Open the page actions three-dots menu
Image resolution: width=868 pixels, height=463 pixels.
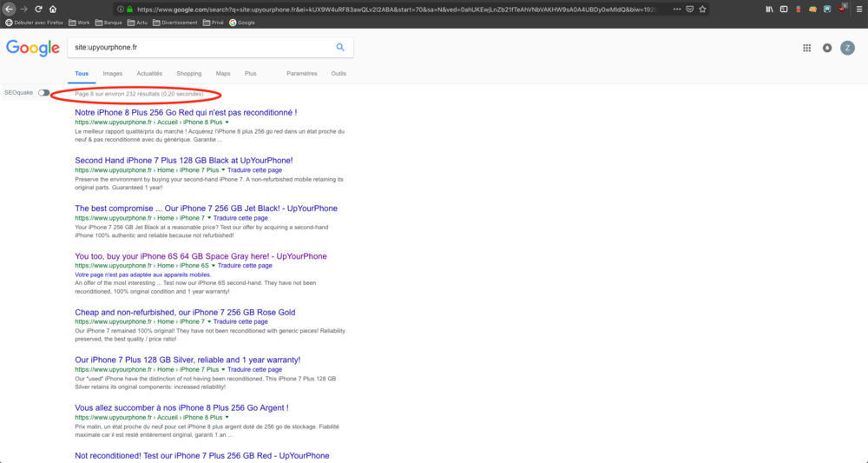click(677, 10)
